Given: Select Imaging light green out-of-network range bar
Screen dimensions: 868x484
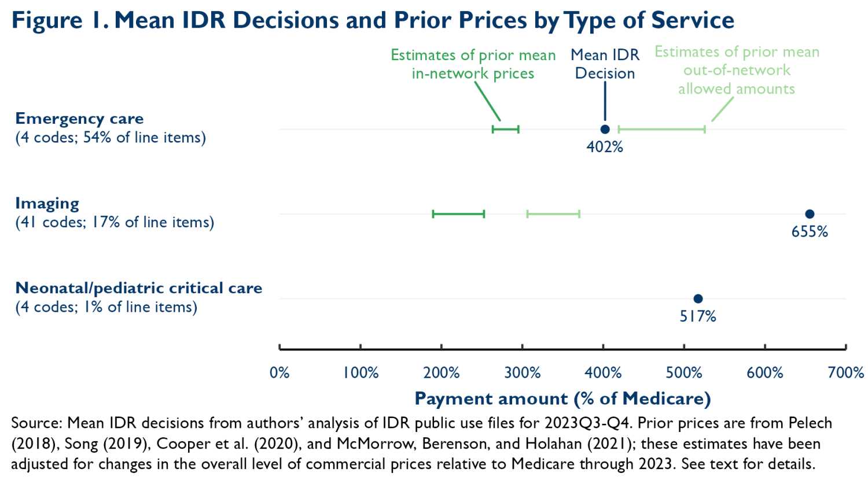Looking at the screenshot, I should point(553,214).
